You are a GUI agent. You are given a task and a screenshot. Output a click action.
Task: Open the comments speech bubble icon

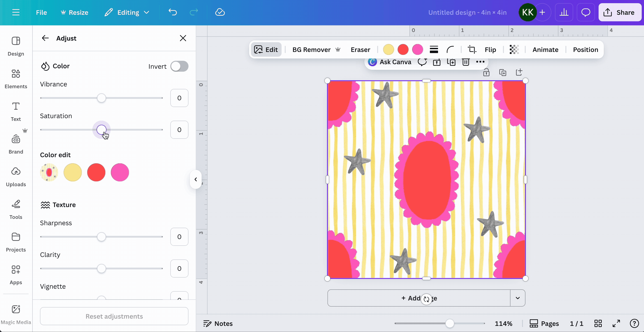click(x=585, y=12)
